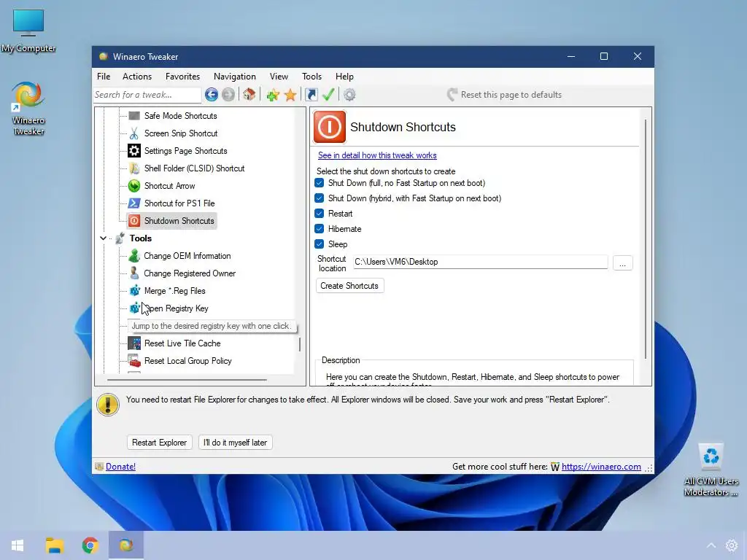Click the Shell Folder (CLSID) Shortcut icon

[134, 168]
